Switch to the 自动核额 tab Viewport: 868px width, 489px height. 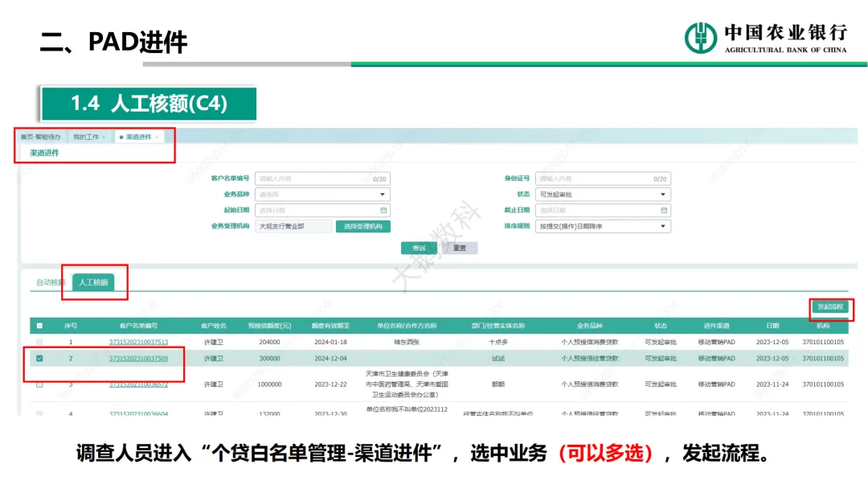pyautogui.click(x=50, y=282)
